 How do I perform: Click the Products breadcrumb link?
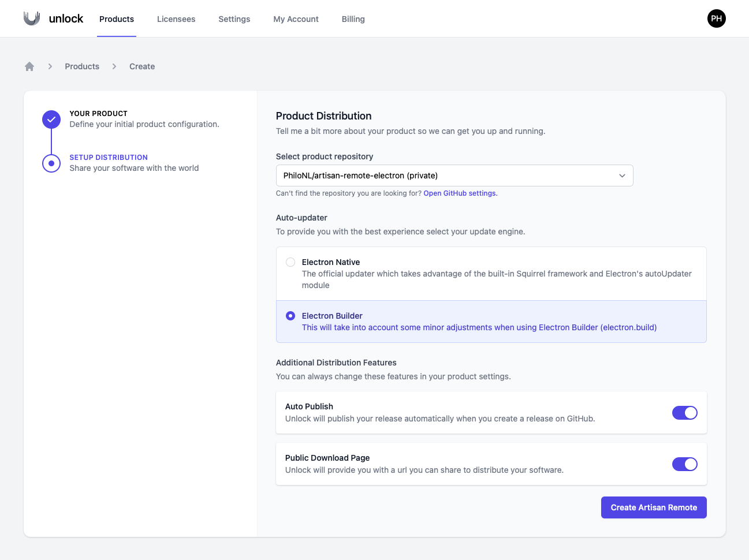(82, 66)
